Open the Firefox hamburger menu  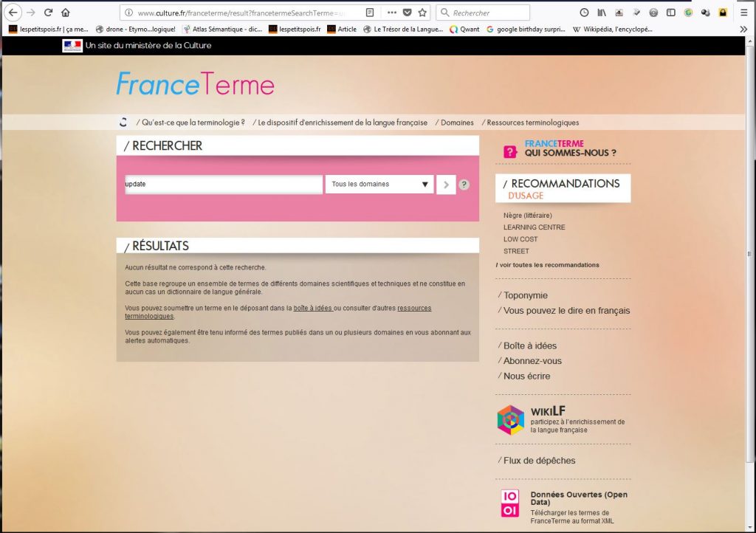[743, 13]
